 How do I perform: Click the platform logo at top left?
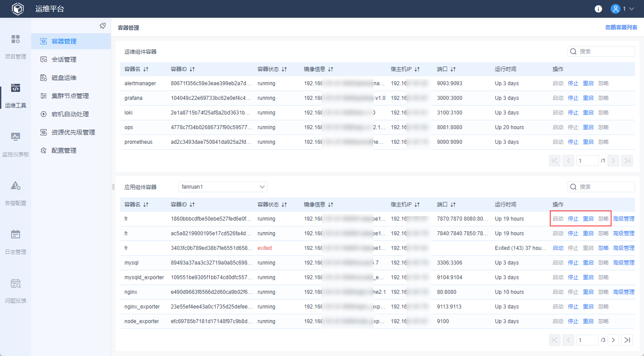18,9
